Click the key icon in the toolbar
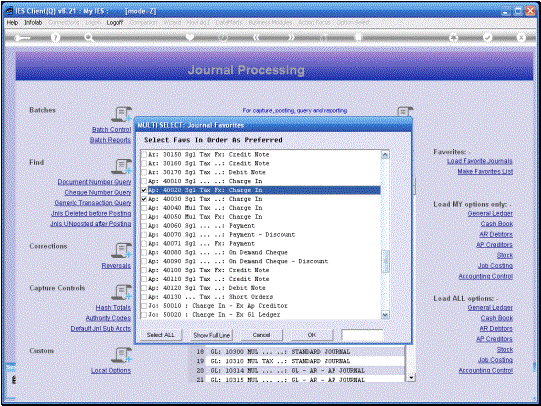 (22, 38)
